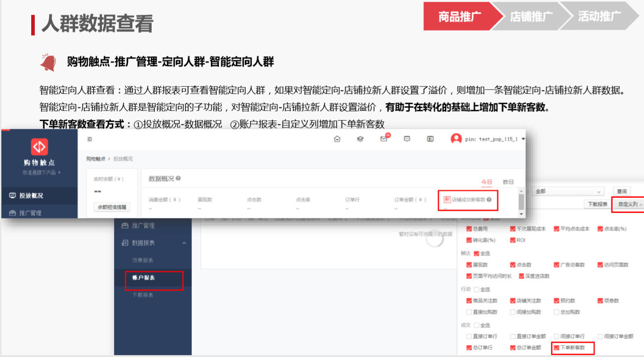Check the 全选 checkbox in the 行动 group
Viewport: 644px width, 357px height.
pos(476,289)
